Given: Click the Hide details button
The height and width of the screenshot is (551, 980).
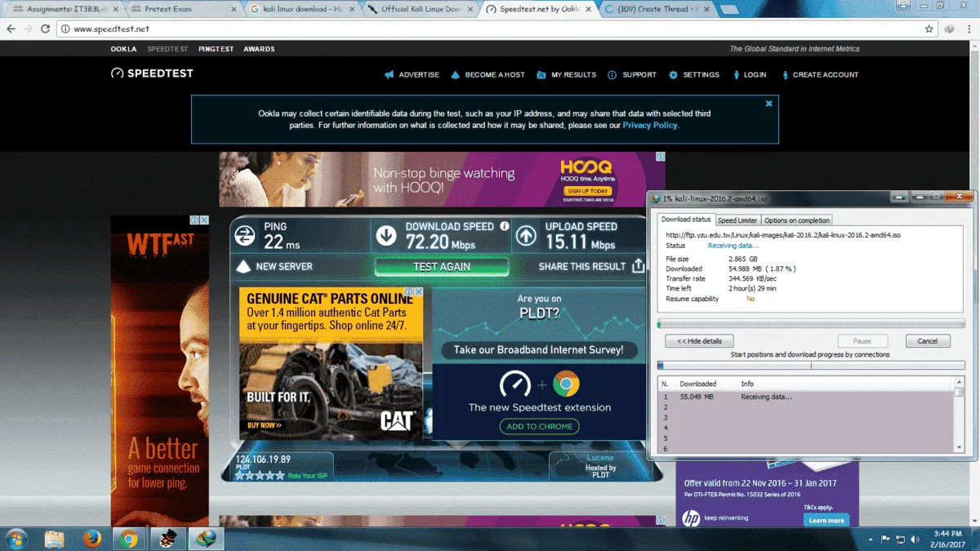Looking at the screenshot, I should click(699, 341).
